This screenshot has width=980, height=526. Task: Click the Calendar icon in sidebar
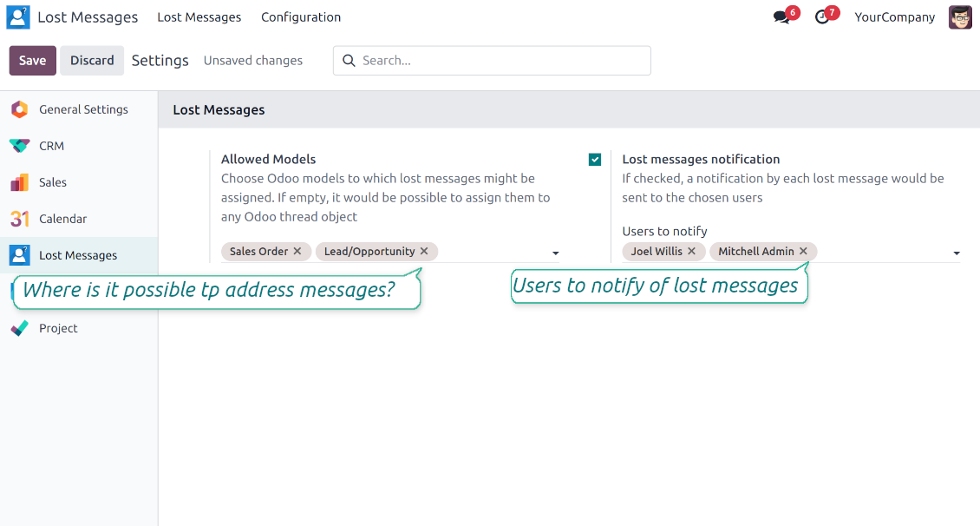click(x=19, y=219)
